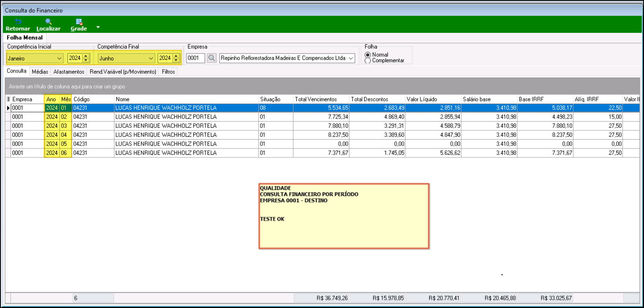The image size is (644, 308).
Task: Click the Empresa magnifier lookup button
Action: point(211,58)
